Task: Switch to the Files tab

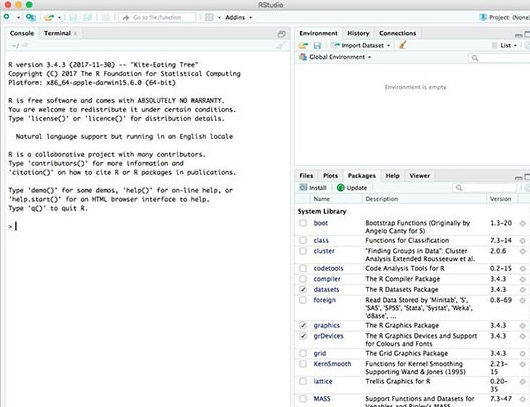Action: coord(306,175)
